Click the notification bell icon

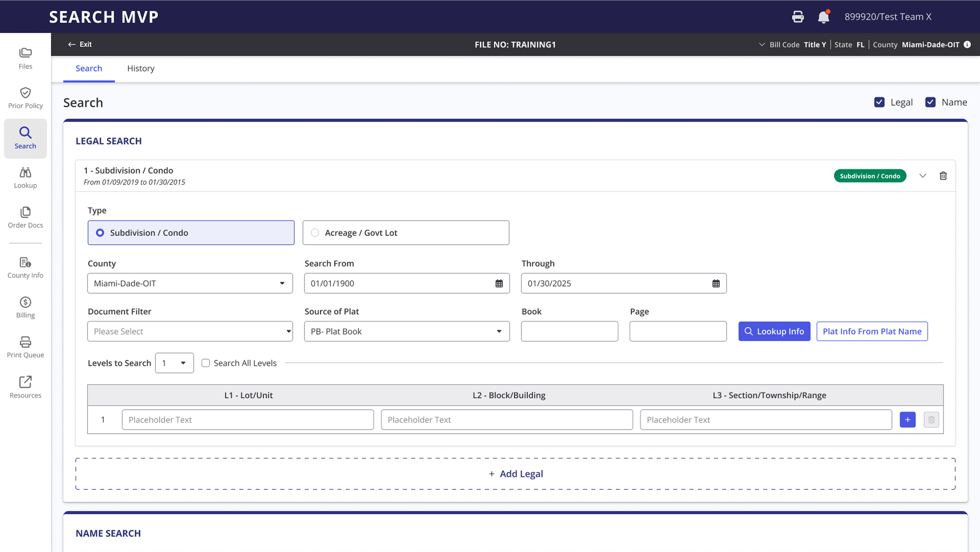click(823, 17)
